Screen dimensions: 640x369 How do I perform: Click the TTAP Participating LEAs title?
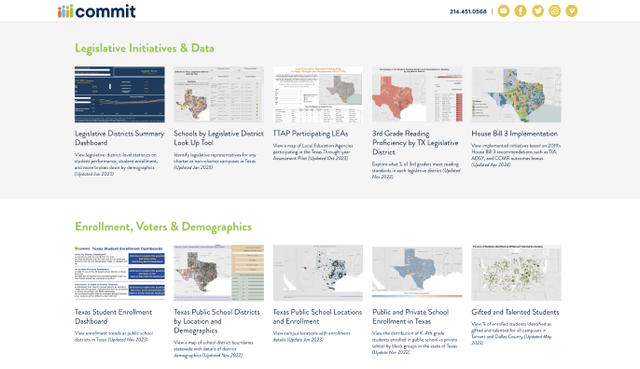pos(310,133)
